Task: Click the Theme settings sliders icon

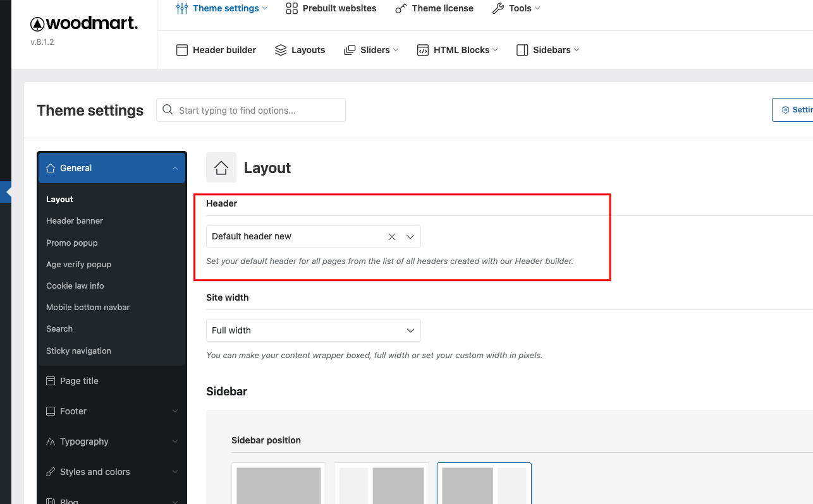Action: pos(182,8)
